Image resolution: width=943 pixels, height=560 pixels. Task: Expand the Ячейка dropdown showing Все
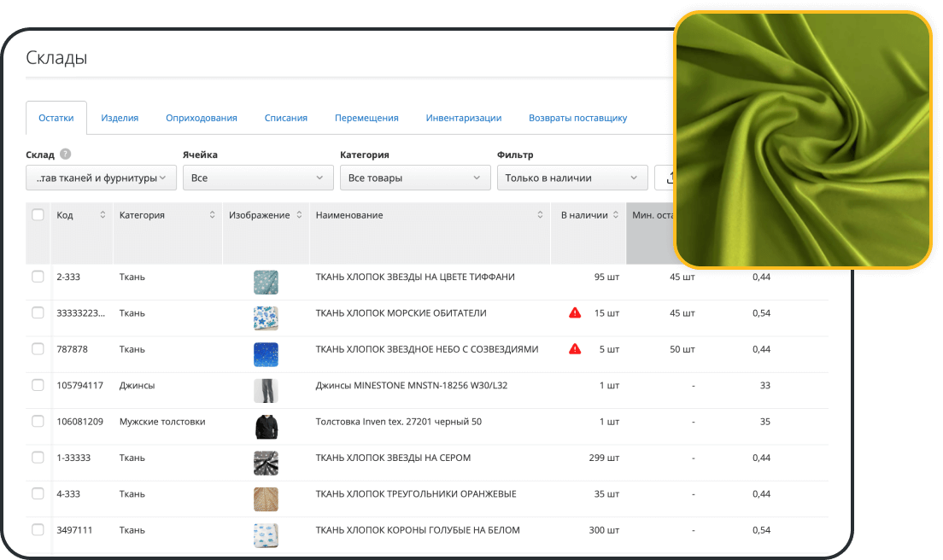click(x=257, y=178)
